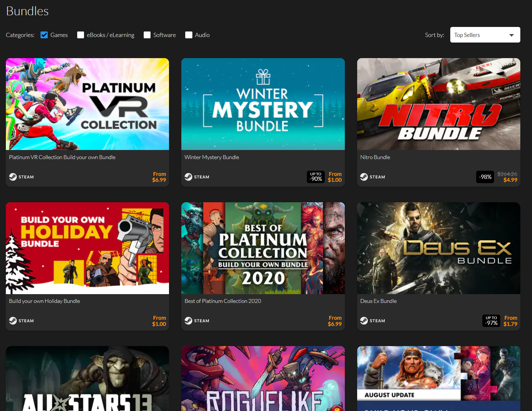This screenshot has height=411, width=532.
Task: Open the Platinum VR Collection banner image
Action: pyautogui.click(x=87, y=104)
